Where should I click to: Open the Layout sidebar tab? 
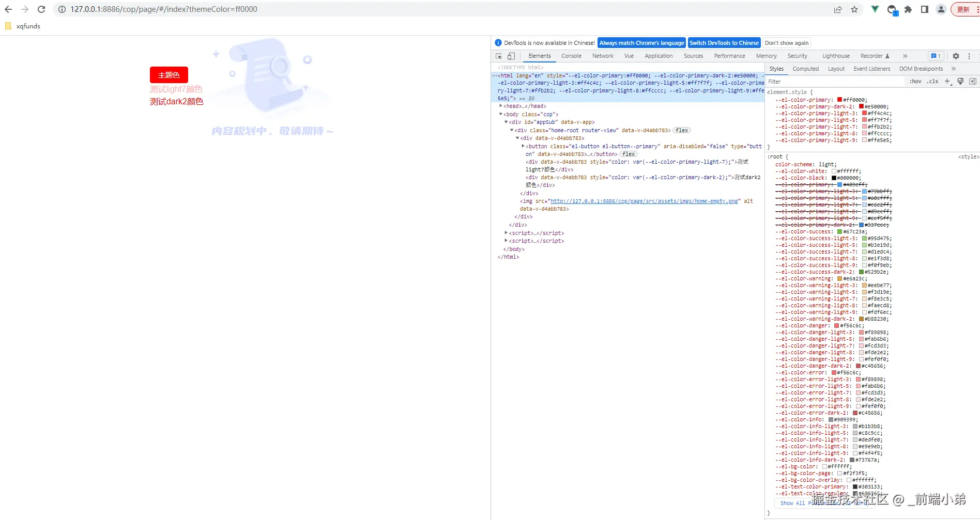pyautogui.click(x=836, y=69)
